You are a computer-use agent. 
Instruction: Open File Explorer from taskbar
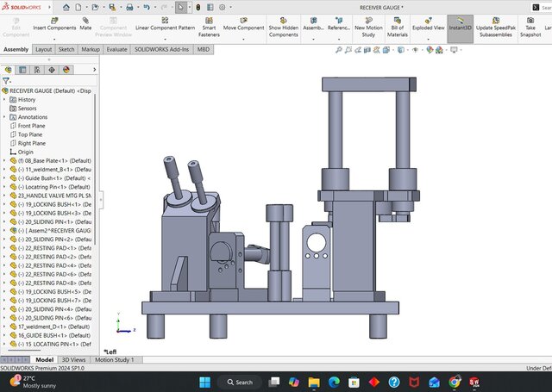pos(314,383)
